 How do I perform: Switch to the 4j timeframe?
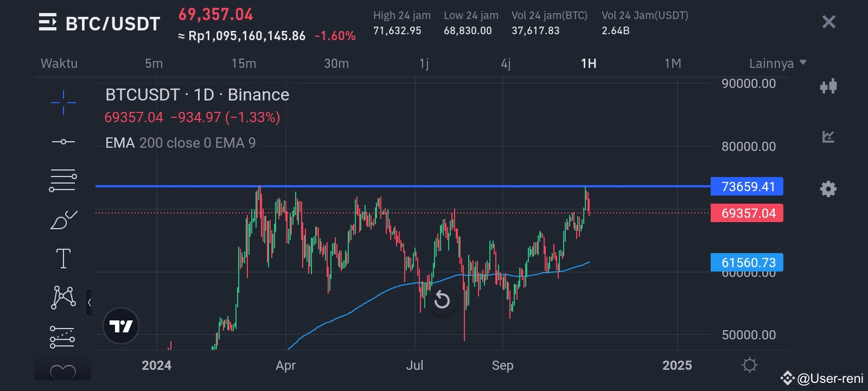pos(506,64)
